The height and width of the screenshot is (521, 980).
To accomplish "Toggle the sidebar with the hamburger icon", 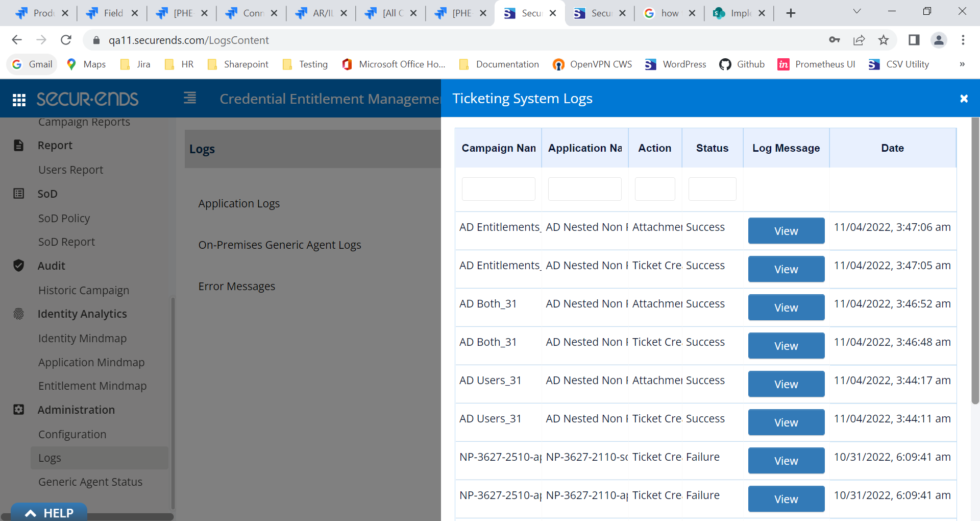I will coord(189,98).
